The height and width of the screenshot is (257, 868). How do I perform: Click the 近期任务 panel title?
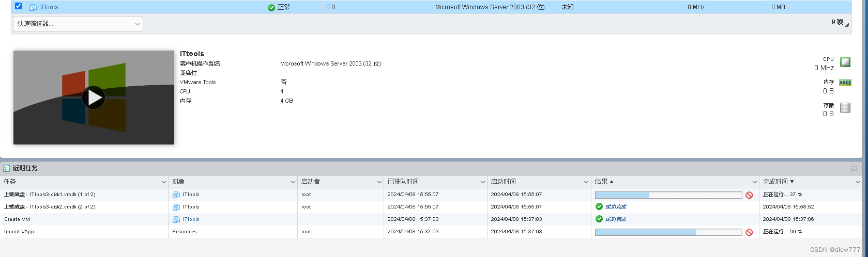tap(25, 168)
